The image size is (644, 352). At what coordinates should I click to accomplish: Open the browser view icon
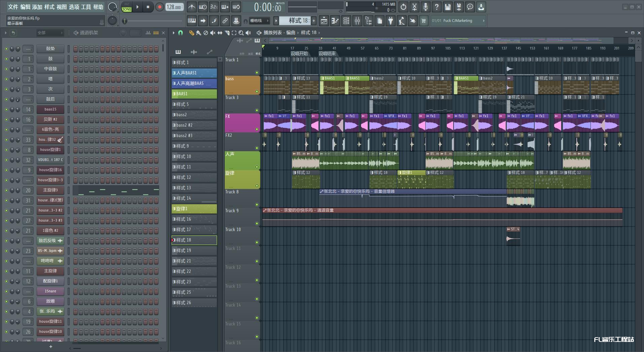368,21
